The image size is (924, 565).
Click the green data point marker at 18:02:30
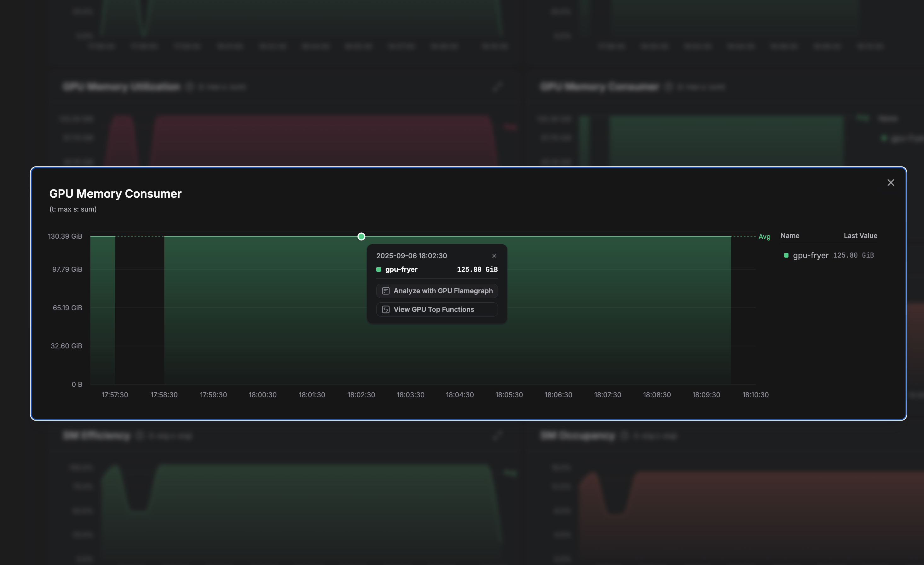click(x=361, y=236)
